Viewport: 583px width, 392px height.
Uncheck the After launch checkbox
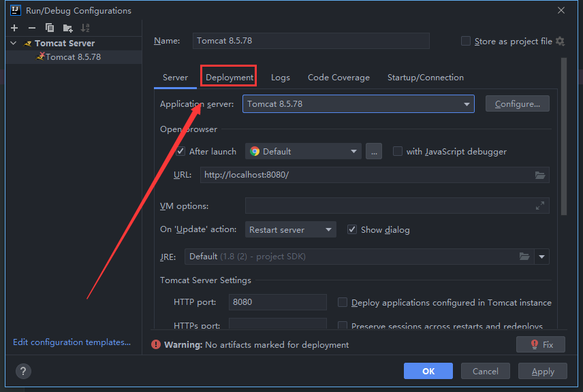[x=180, y=151]
